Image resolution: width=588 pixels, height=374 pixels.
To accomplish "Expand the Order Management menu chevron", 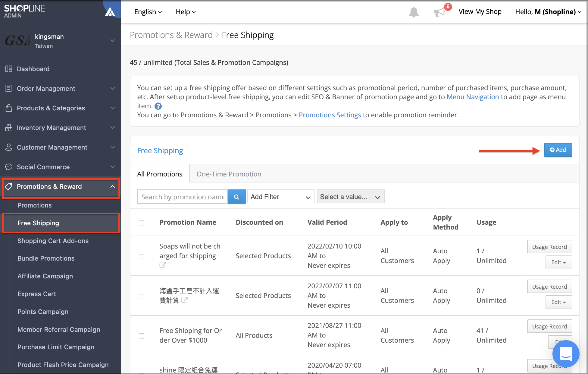I will point(113,88).
